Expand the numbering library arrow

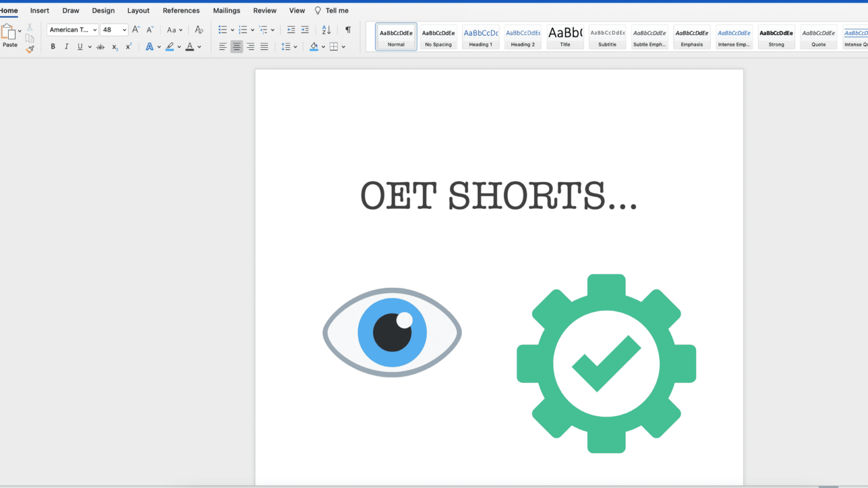tap(252, 30)
